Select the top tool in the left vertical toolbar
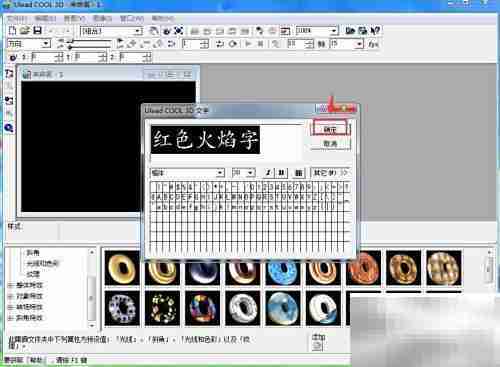The height and width of the screenshot is (367, 500). pos(9,74)
